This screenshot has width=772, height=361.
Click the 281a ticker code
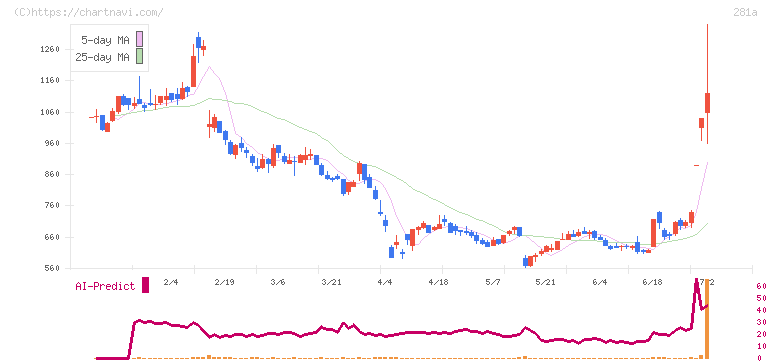pos(745,12)
